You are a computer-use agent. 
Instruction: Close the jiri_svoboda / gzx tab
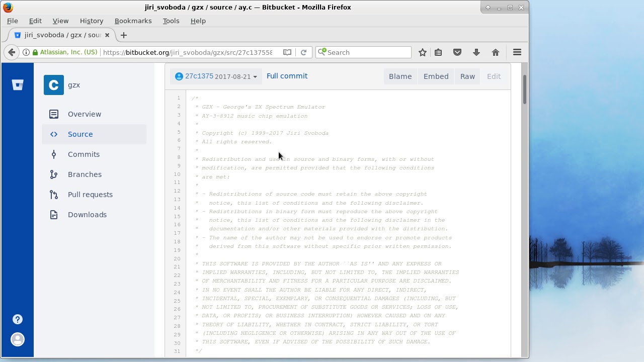coord(107,35)
